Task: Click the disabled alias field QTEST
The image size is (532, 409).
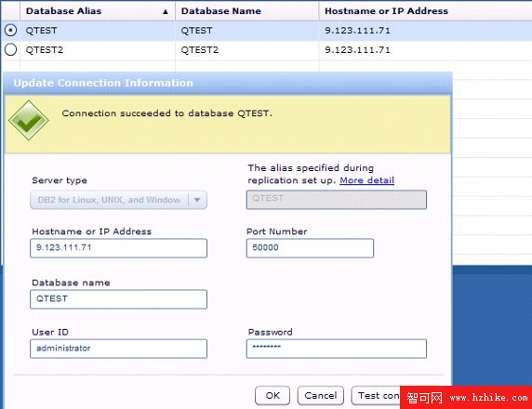Action: (337, 200)
